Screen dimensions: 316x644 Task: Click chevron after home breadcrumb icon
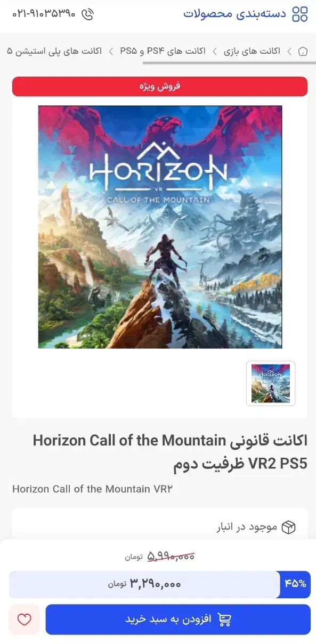(289, 52)
